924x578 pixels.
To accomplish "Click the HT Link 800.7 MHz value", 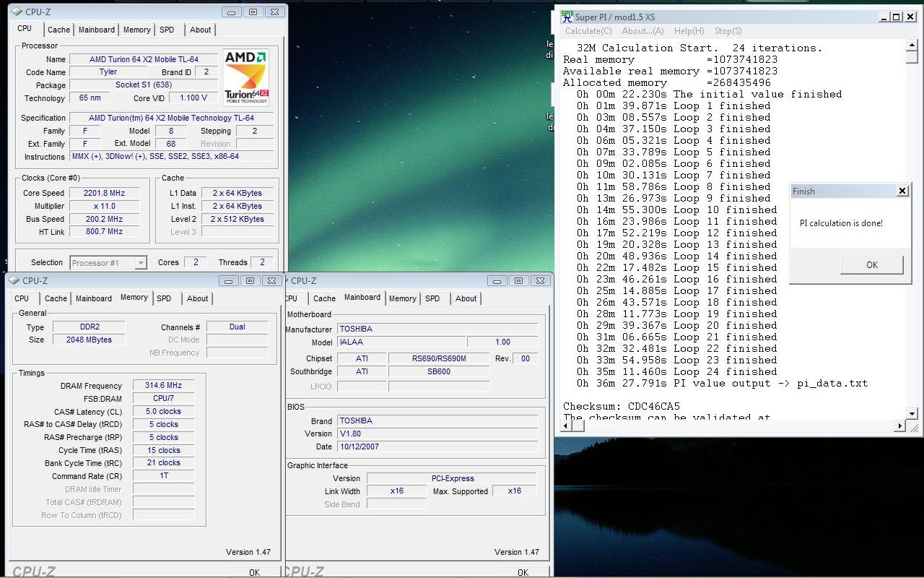I will coord(105,231).
